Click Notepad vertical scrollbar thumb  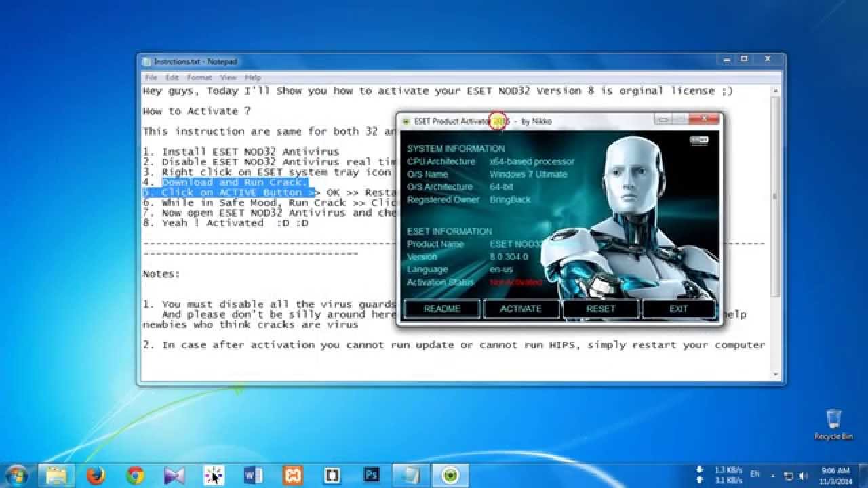pos(776,197)
